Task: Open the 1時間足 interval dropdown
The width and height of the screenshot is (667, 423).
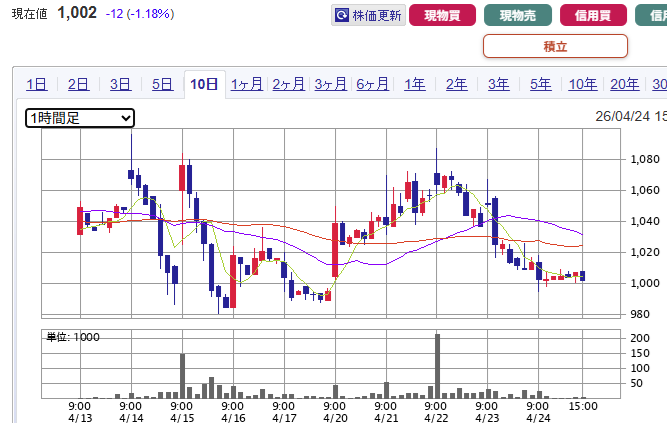Action: [80, 118]
